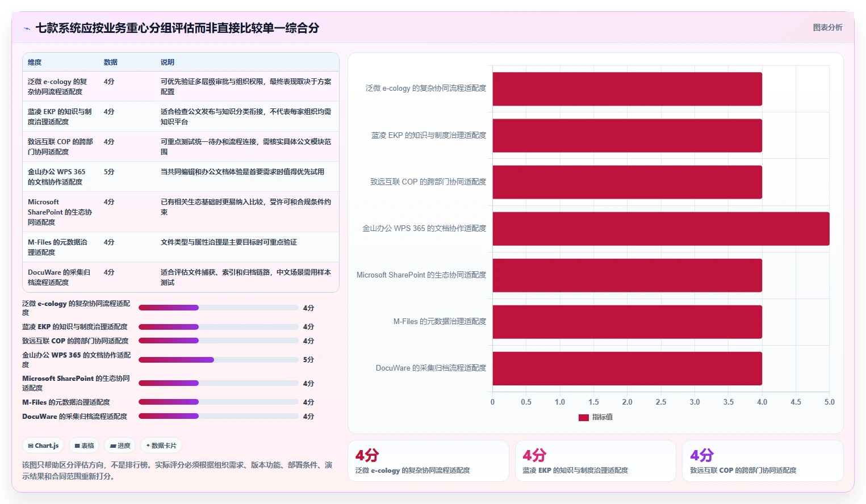Image resolution: width=866 pixels, height=504 pixels.
Task: Click the 蓝凌 EKP progress bar
Action: (219, 327)
